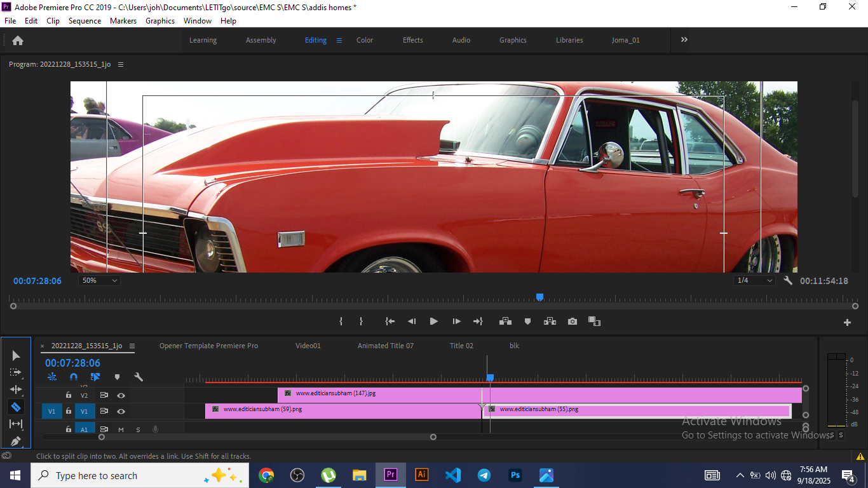Click the camera Export Frame icon

(572, 322)
